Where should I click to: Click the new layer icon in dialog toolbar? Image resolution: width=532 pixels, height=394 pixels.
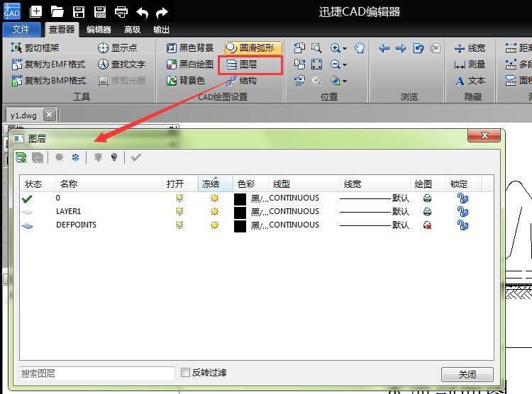click(x=21, y=157)
